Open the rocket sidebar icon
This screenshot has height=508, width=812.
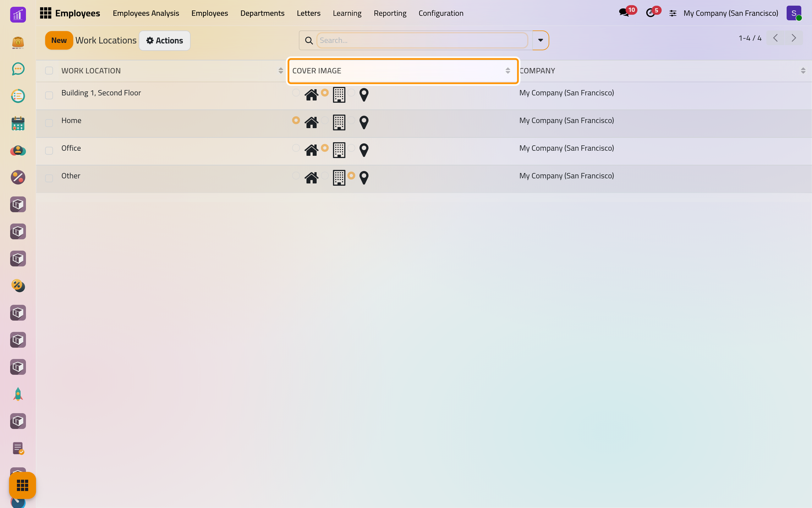click(18, 394)
